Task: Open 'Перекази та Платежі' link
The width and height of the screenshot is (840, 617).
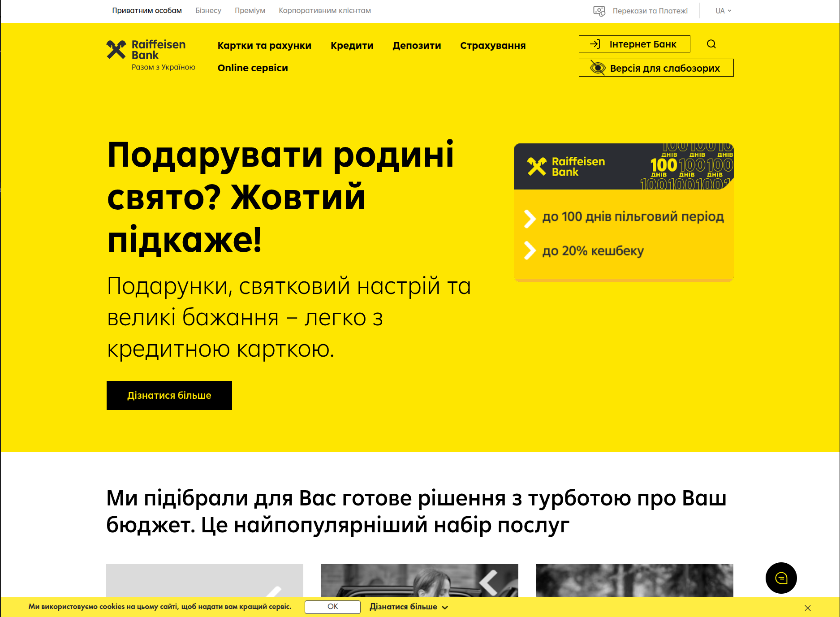Action: (650, 11)
